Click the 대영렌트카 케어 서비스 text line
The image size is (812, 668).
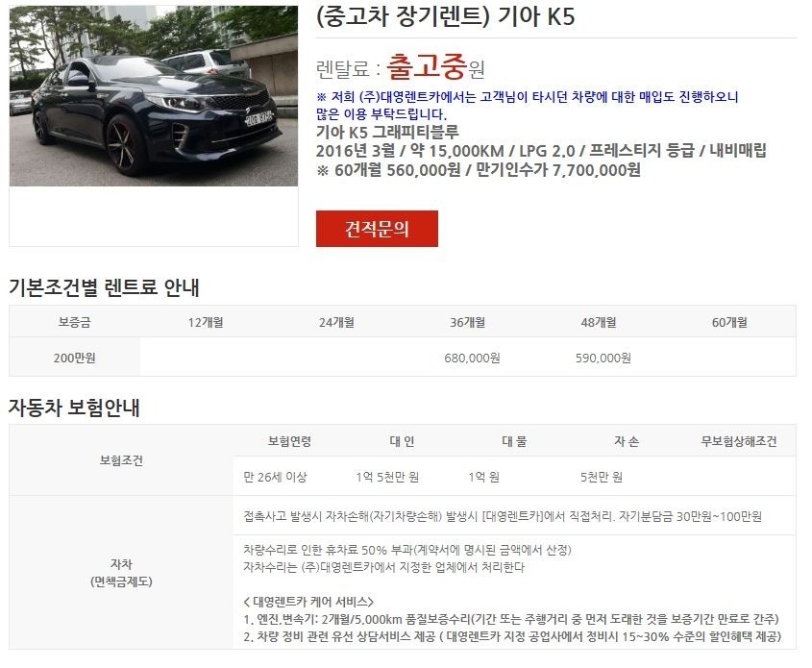point(308,602)
